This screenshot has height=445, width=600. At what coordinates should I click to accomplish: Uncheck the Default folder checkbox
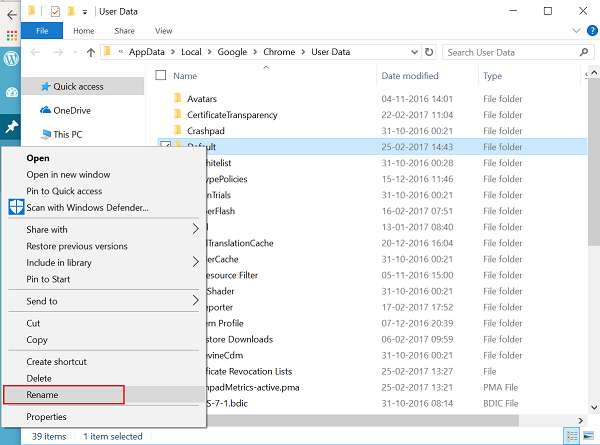point(165,145)
